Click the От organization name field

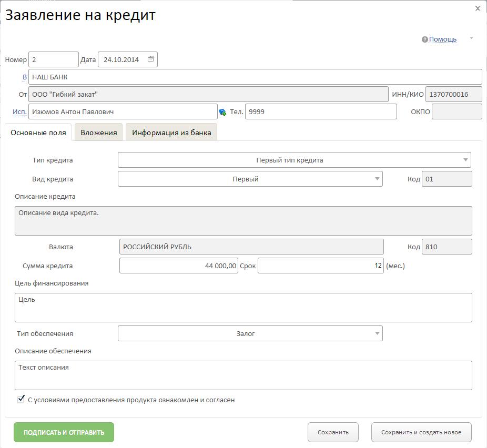[208, 94]
